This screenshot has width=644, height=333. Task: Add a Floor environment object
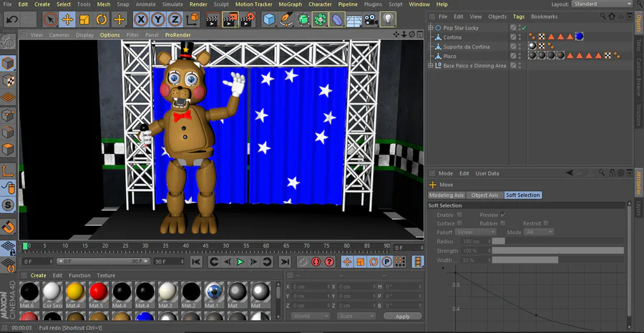pos(354,19)
